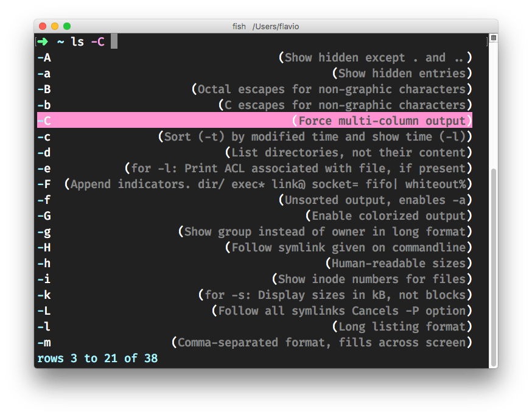Click the command line cursor after ls -C
Image resolution: width=532 pixels, height=417 pixels.
pos(114,42)
